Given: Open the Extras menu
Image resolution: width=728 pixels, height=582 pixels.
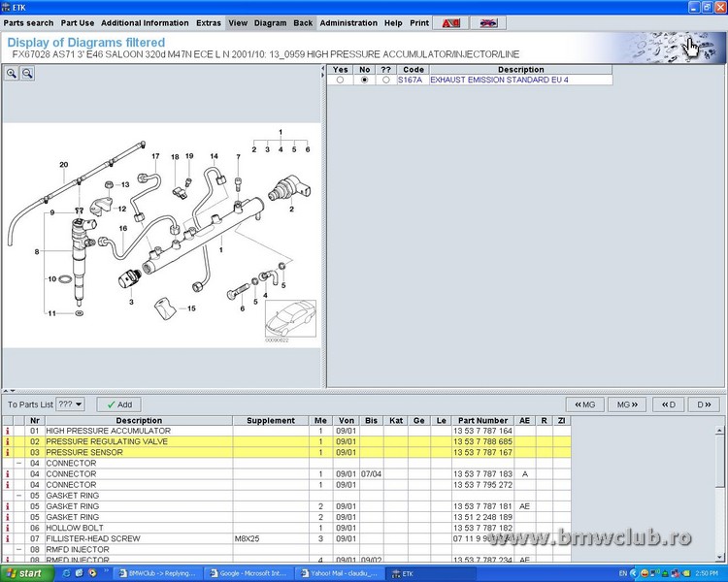Looking at the screenshot, I should [x=209, y=22].
